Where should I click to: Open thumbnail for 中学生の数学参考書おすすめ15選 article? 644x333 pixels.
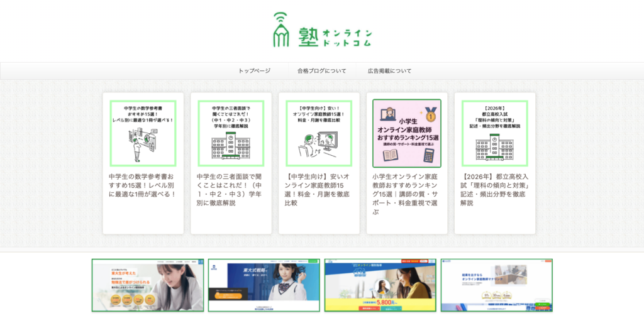pyautogui.click(x=143, y=133)
